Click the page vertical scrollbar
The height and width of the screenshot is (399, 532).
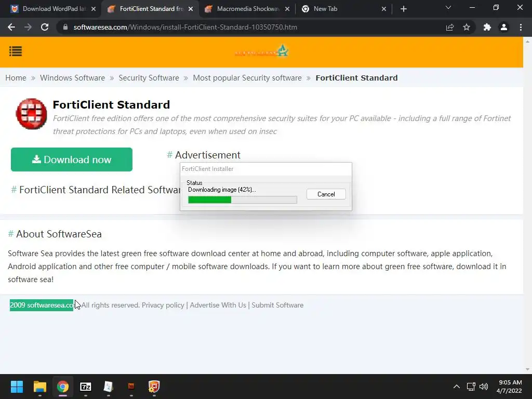coord(527,205)
